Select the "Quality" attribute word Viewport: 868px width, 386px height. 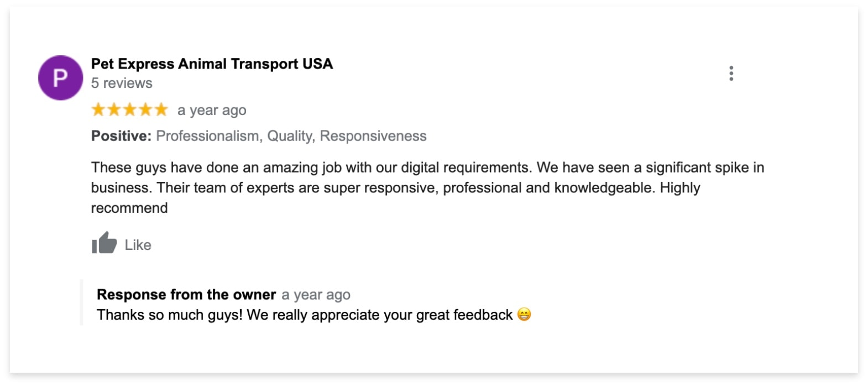[290, 136]
